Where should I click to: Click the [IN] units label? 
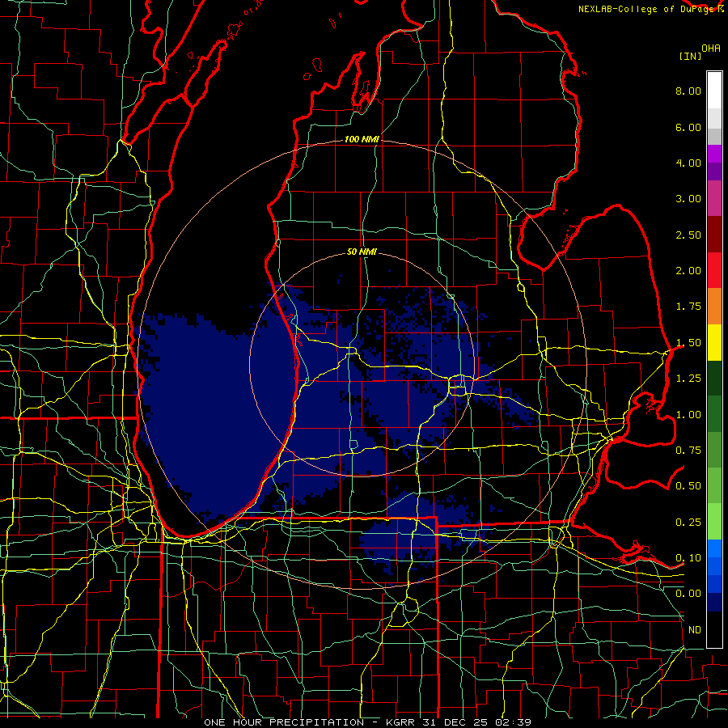coord(690,56)
